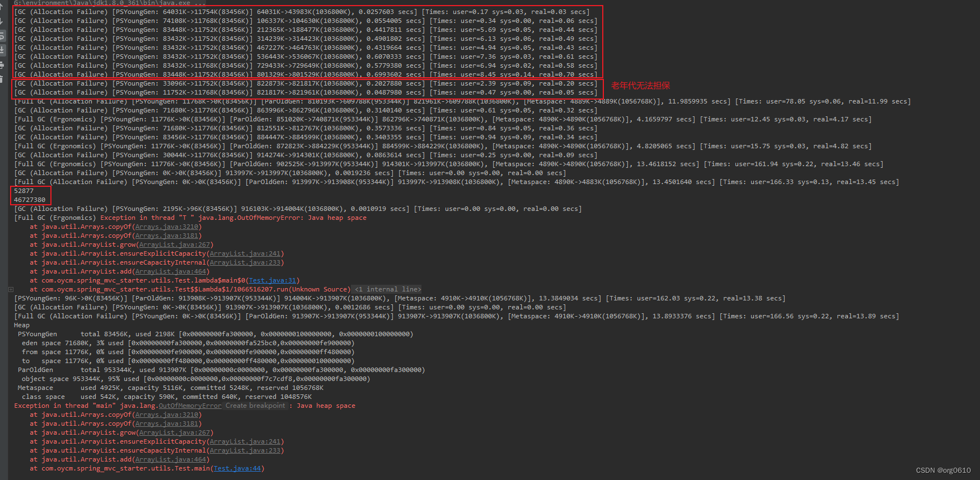980x480 pixels.
Task: Open ArrayList.java:233 link in main thread trace
Action: coord(245,450)
